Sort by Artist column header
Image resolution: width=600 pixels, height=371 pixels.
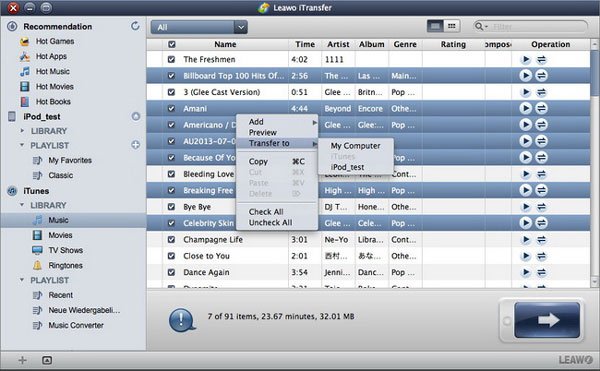338,44
